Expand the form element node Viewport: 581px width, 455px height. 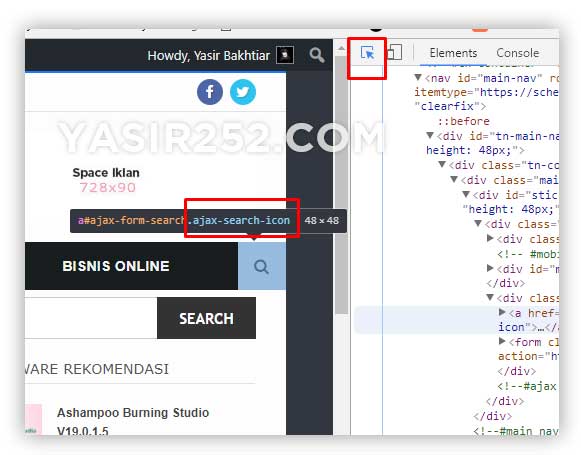(x=502, y=341)
